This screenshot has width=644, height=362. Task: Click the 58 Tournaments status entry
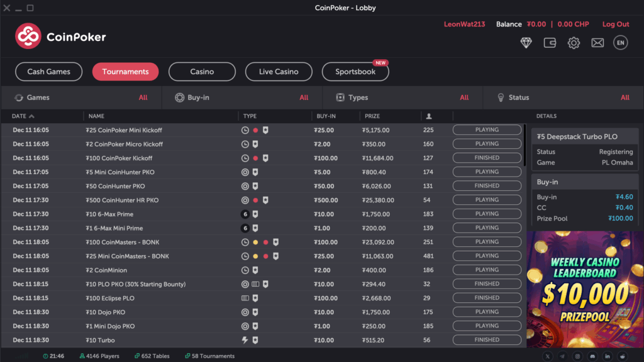click(x=209, y=356)
